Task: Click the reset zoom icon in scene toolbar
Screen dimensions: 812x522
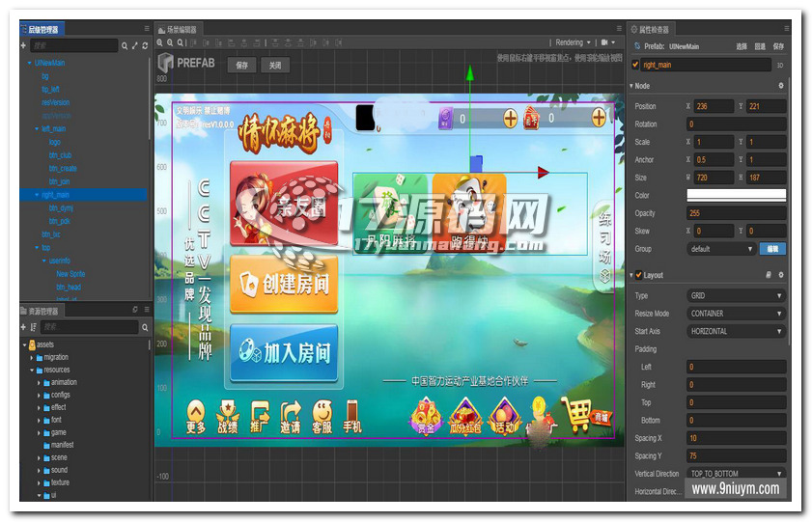Action: pos(181,43)
